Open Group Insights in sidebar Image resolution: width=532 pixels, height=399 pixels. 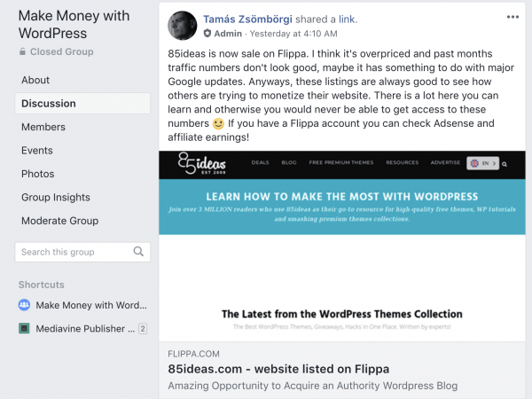click(56, 197)
